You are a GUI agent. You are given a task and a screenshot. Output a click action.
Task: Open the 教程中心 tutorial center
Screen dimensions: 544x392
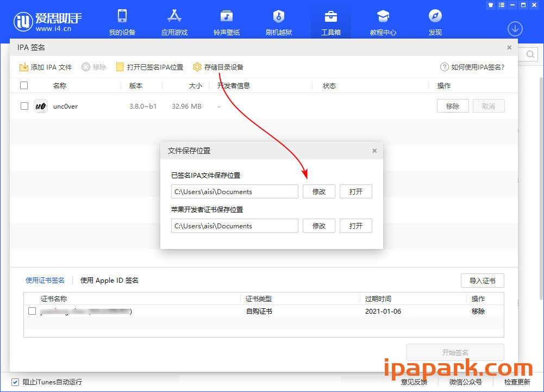pos(382,21)
